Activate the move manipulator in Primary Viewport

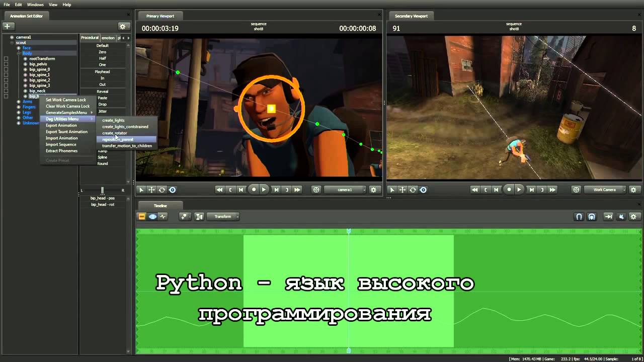pos(151,190)
